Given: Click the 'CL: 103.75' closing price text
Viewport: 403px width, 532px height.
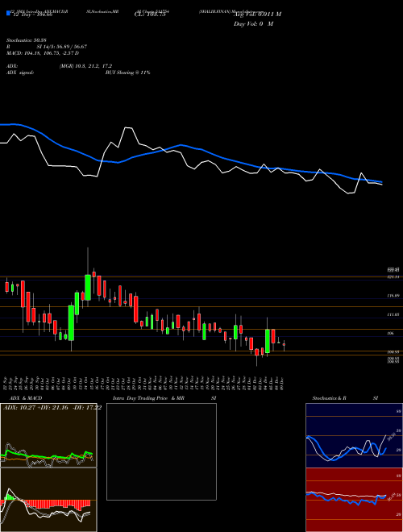Looking at the screenshot, I should [x=150, y=15].
